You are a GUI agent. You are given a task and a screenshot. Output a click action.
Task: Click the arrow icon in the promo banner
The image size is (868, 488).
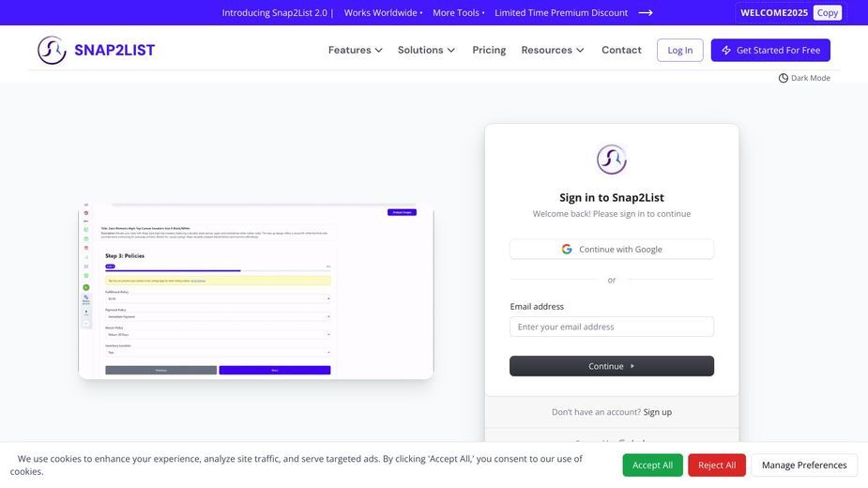pyautogui.click(x=646, y=13)
